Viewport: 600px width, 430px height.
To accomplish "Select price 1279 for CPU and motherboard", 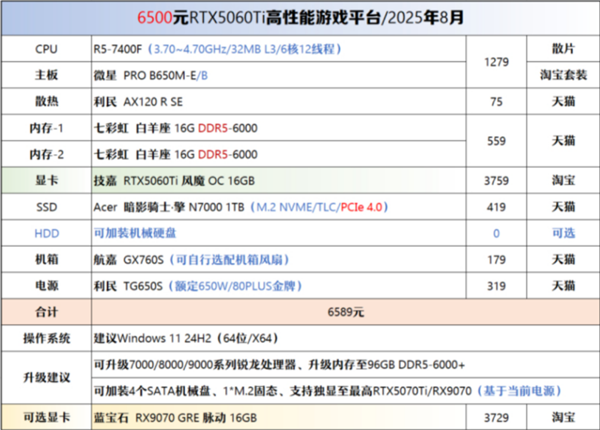I will pos(496,62).
